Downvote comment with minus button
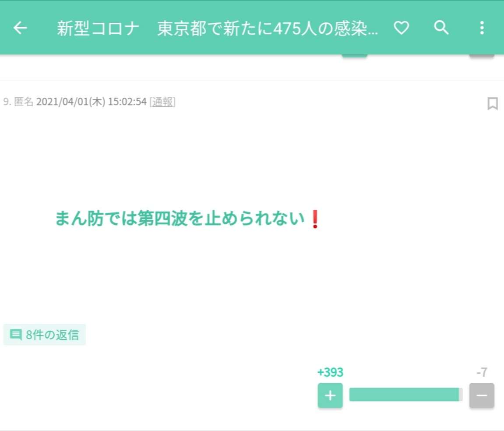Screen dimensions: 504x431 [482, 395]
